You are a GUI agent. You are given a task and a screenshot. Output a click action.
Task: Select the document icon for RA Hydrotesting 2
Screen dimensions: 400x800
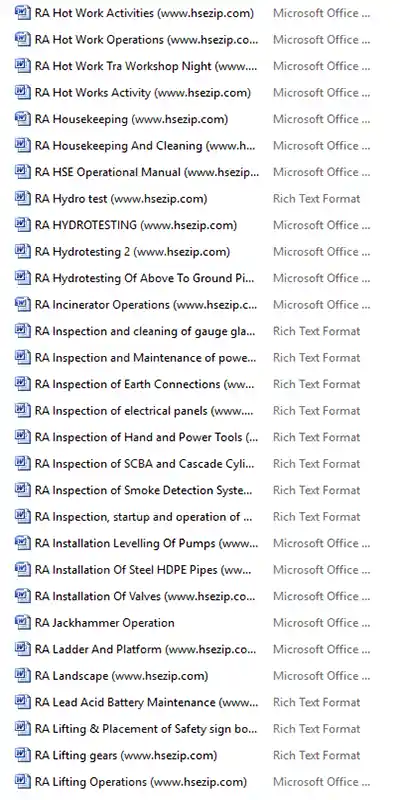click(x=23, y=251)
